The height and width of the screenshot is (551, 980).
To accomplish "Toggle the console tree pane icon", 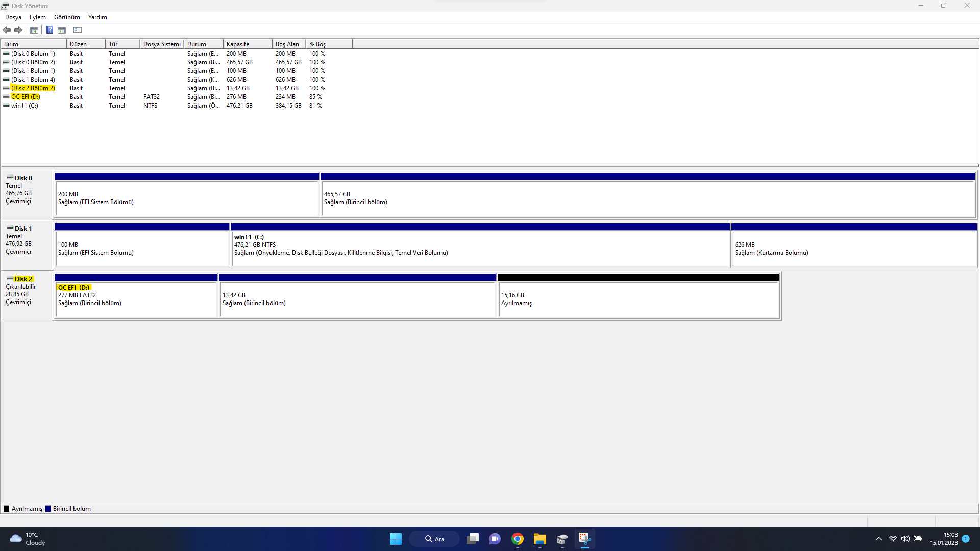I will (x=34, y=30).
